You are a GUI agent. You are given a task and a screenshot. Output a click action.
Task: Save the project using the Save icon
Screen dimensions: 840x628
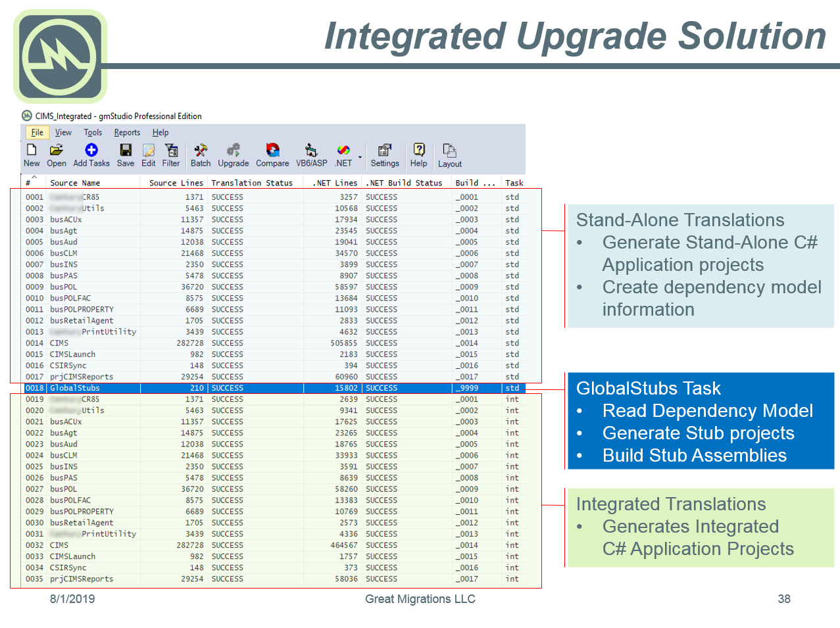[x=125, y=151]
